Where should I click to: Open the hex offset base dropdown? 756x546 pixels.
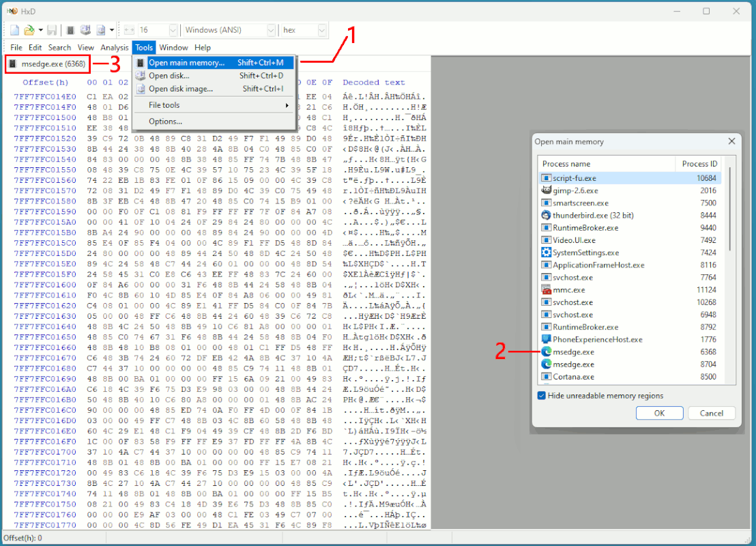coord(322,30)
